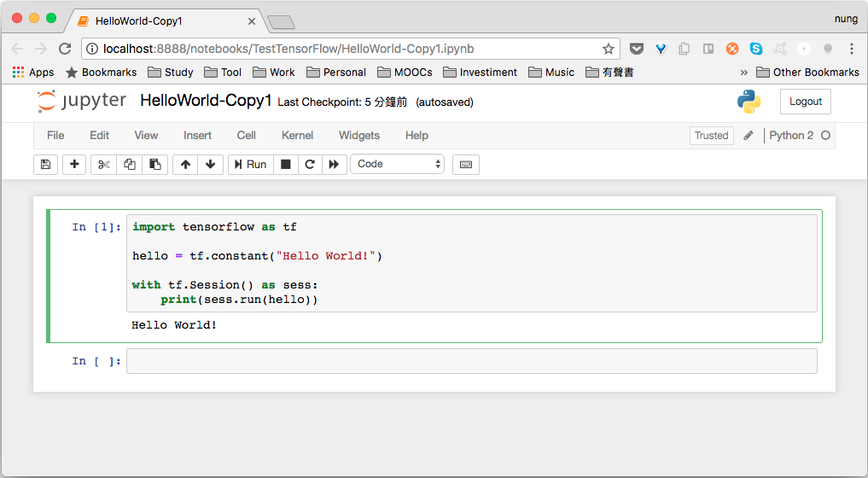This screenshot has width=868, height=478.
Task: Save notebook with floppy disk icon
Action: point(45,165)
